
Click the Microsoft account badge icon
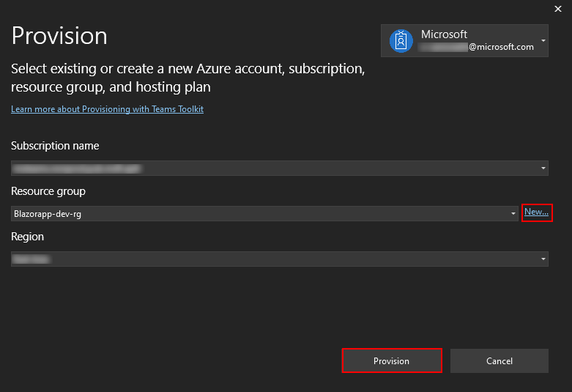click(x=401, y=40)
